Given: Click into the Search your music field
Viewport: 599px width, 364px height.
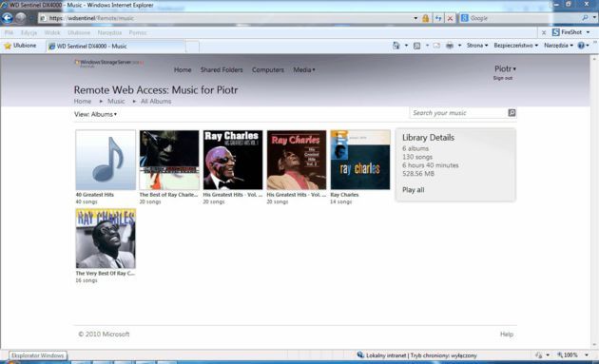Looking at the screenshot, I should coord(458,113).
